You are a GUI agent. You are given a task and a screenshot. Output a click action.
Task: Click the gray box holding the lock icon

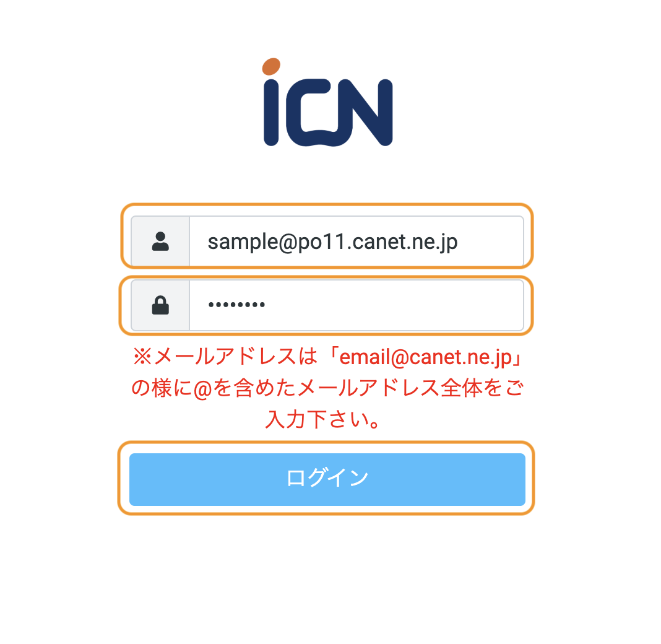(x=160, y=305)
